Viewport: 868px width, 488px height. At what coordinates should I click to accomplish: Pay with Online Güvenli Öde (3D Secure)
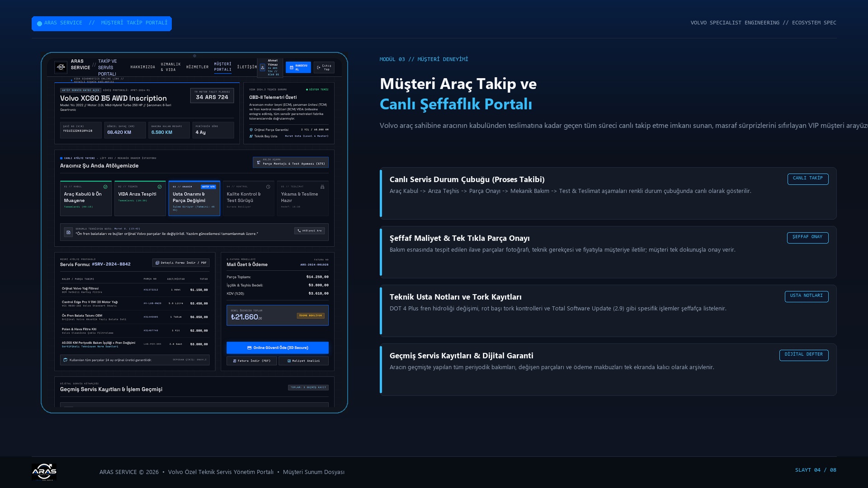pyautogui.click(x=278, y=348)
